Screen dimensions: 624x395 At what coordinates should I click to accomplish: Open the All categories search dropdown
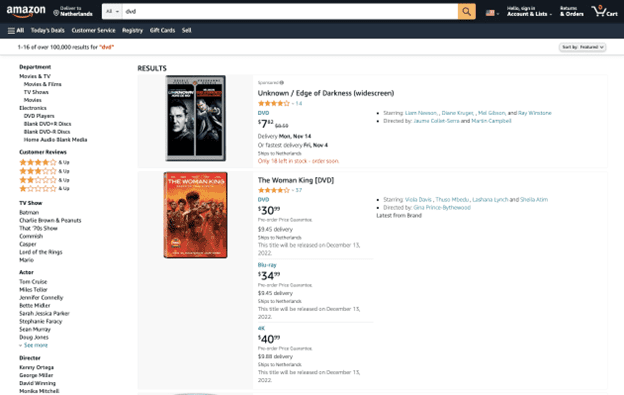[112, 12]
